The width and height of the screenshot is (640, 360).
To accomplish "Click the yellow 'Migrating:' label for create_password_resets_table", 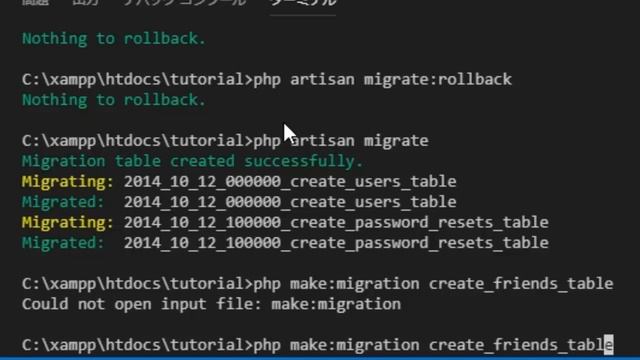I will pyautogui.click(x=67, y=222).
